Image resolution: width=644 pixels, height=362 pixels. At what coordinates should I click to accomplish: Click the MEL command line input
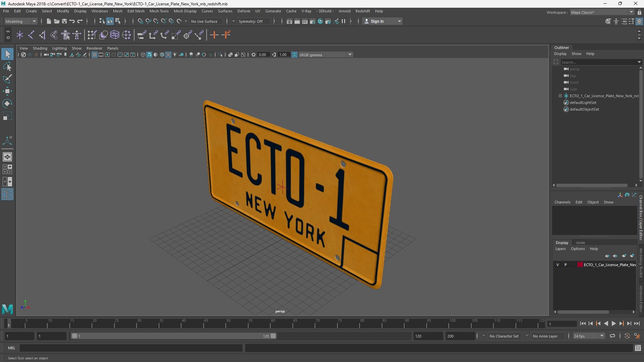131,348
